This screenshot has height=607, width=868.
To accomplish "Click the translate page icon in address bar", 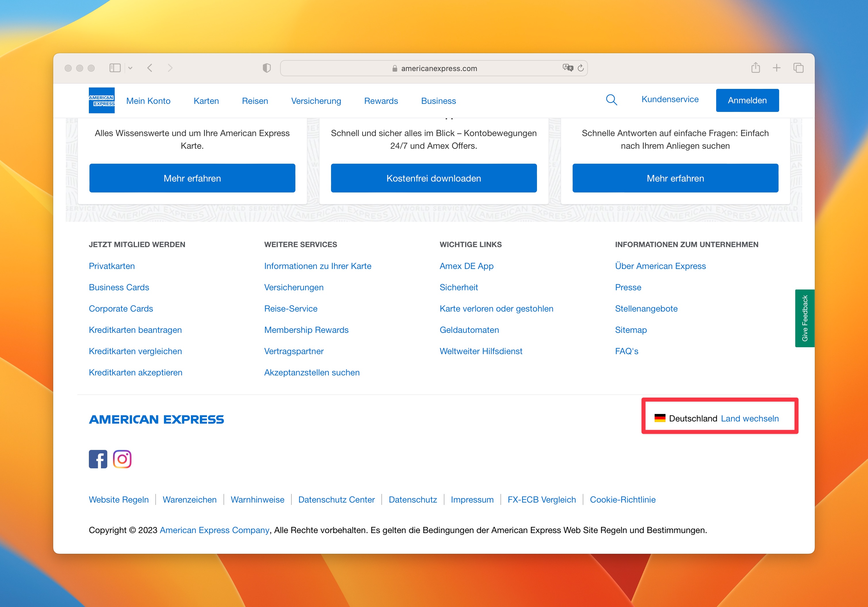I will (567, 68).
